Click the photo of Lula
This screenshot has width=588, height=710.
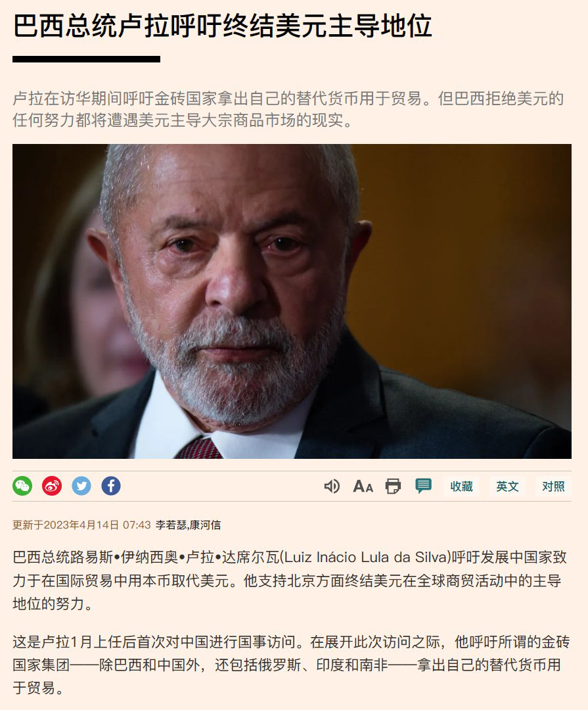[292, 301]
